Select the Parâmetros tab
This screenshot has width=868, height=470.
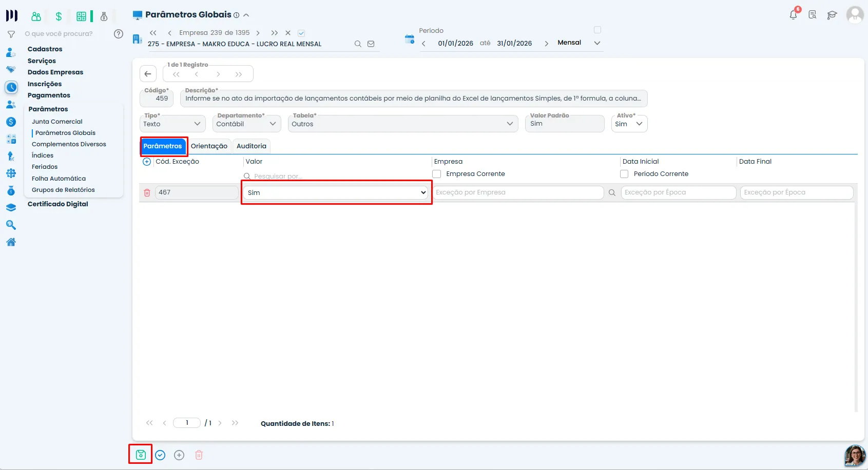click(x=163, y=146)
